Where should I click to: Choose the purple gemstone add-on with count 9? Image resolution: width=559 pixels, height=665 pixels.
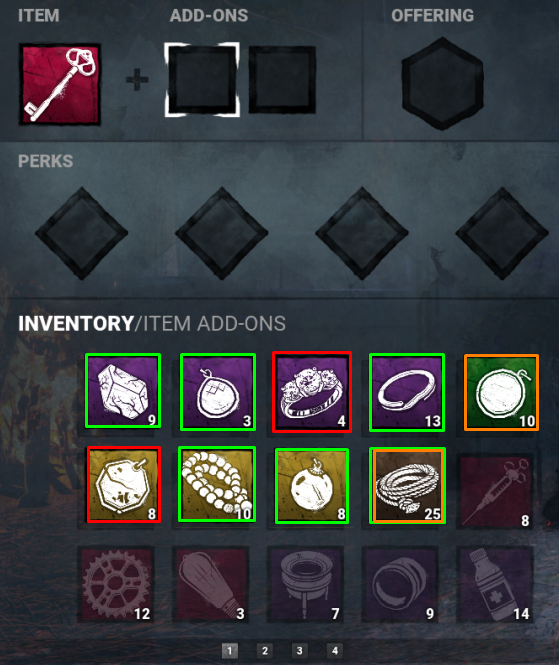[x=123, y=391]
